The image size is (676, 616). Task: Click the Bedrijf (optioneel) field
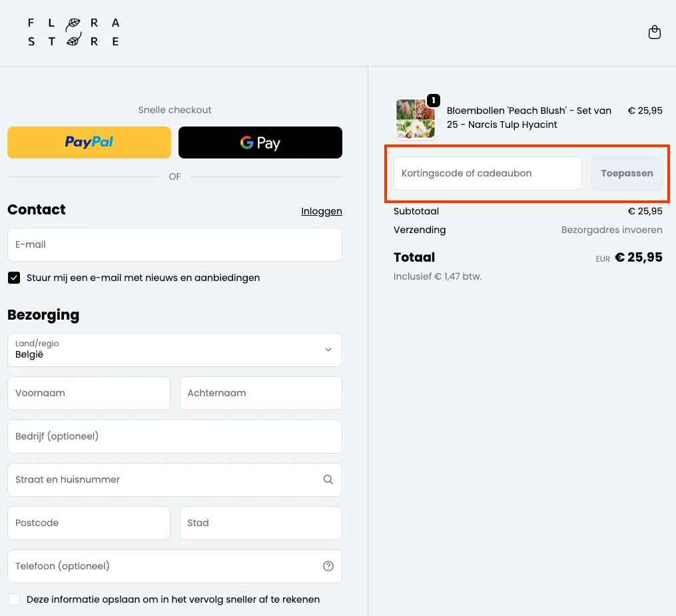coord(174,436)
